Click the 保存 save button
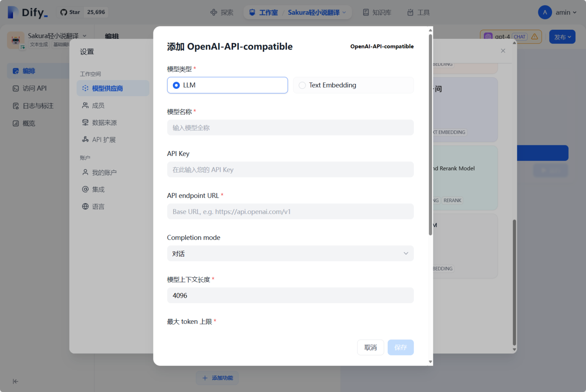 click(x=400, y=347)
